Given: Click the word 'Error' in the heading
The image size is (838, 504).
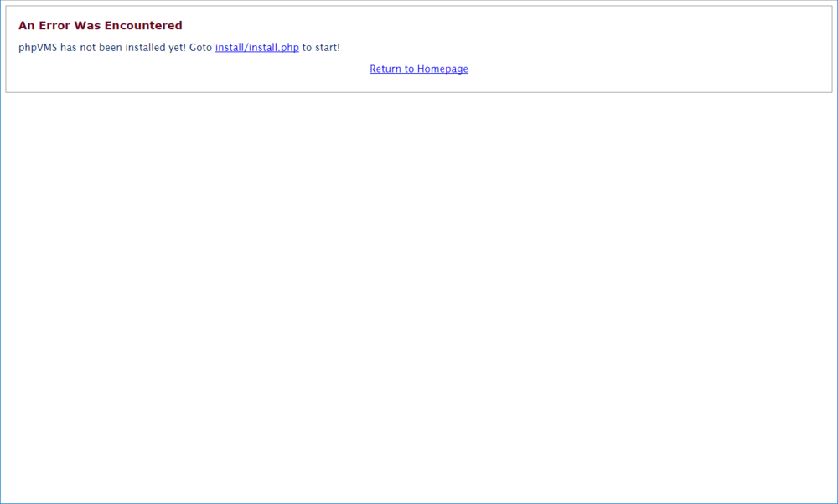Looking at the screenshot, I should click(x=54, y=26).
